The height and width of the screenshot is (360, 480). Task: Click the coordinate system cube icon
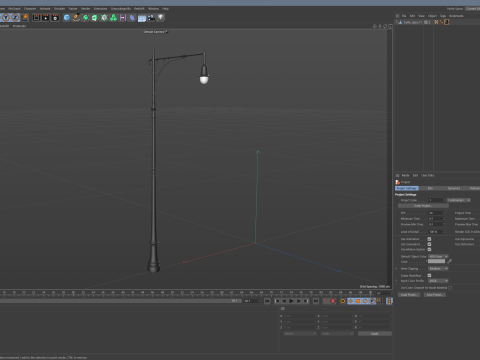pos(25,18)
